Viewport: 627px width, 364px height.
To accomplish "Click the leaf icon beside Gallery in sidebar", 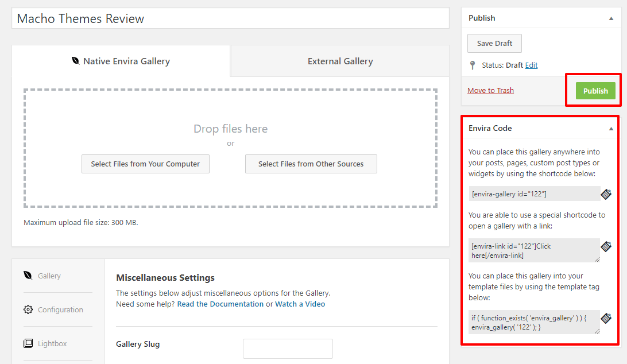I will [28, 276].
